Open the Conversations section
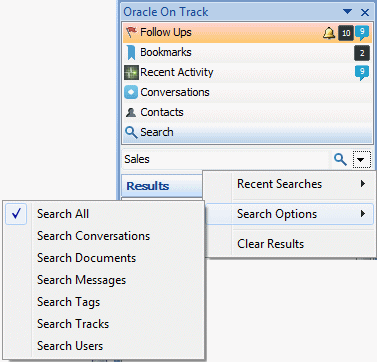The width and height of the screenshot is (377, 362). (248, 93)
